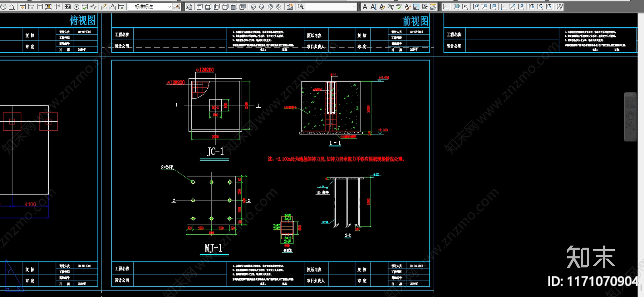Click the Dimension Space tool
The height and width of the screenshot is (297, 644).
click(48, 7)
